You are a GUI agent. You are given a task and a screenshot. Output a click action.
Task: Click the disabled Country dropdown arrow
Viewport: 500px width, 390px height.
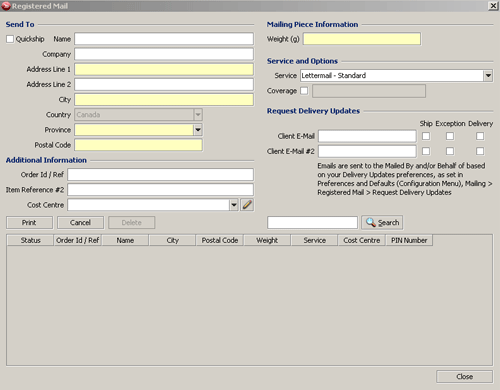pyautogui.click(x=198, y=115)
